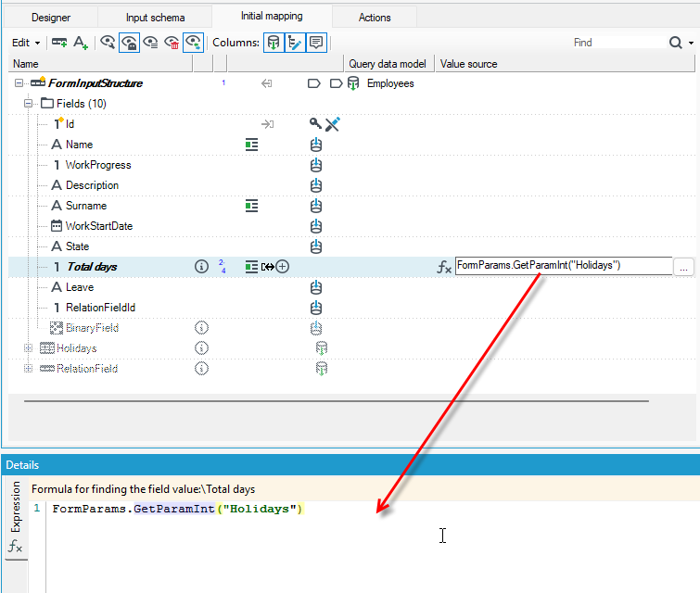Screen dimensions: 700x593
Task: Collapse the FormInputStructure node
Action: (19, 83)
